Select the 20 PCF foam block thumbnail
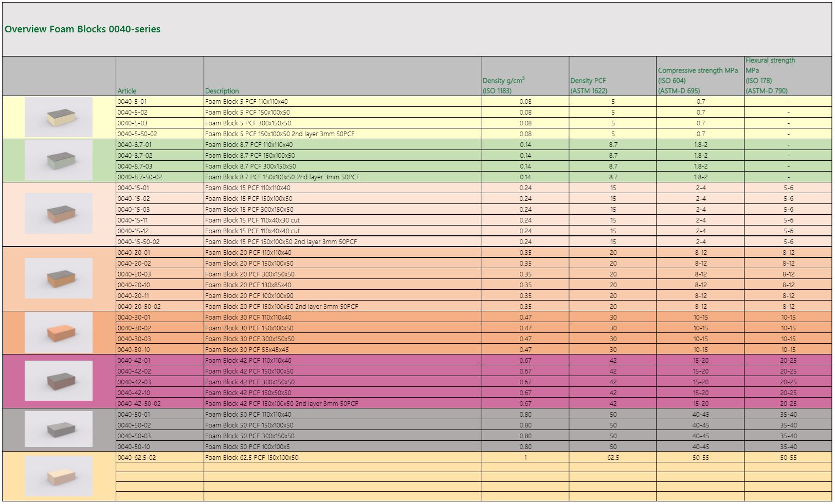 59,278
